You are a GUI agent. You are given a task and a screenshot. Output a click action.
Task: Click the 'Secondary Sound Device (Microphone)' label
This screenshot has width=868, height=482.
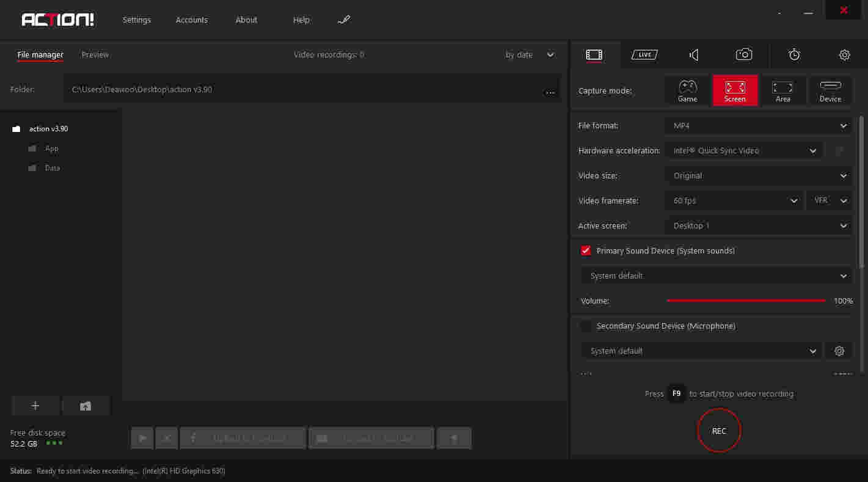666,326
